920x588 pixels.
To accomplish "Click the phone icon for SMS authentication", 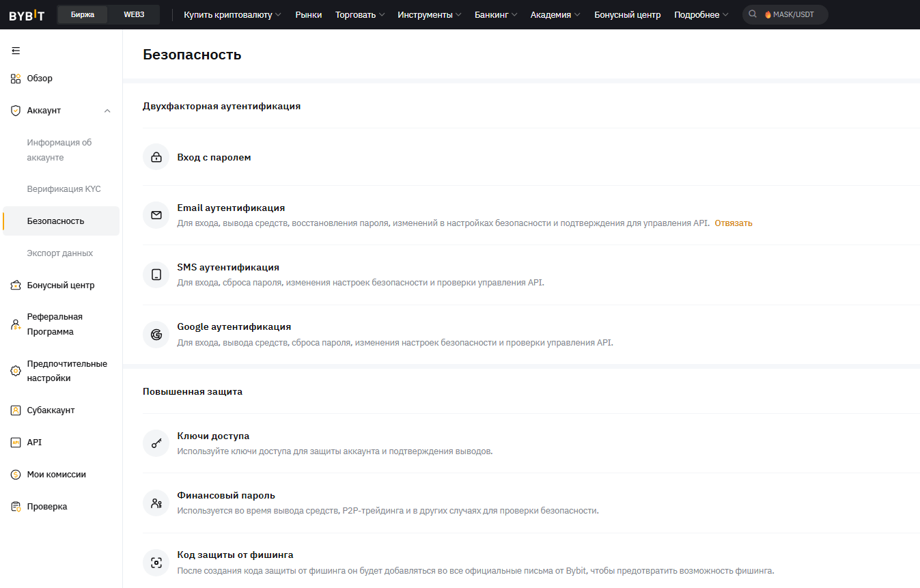I will pos(156,275).
